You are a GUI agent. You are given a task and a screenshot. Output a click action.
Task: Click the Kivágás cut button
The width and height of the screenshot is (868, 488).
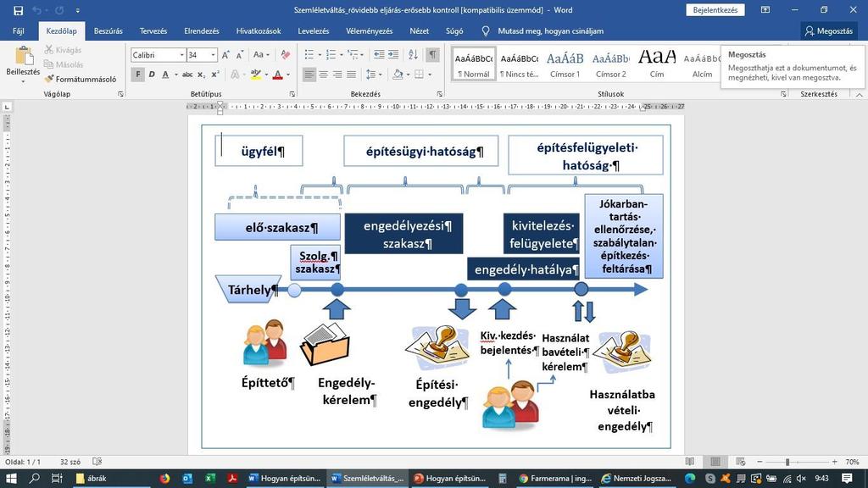pos(63,50)
